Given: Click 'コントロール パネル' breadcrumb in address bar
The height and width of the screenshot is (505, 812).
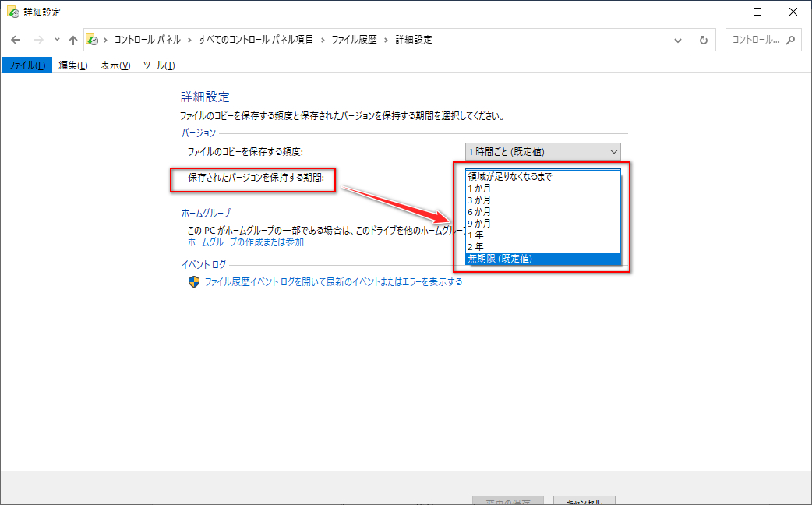Looking at the screenshot, I should point(147,40).
